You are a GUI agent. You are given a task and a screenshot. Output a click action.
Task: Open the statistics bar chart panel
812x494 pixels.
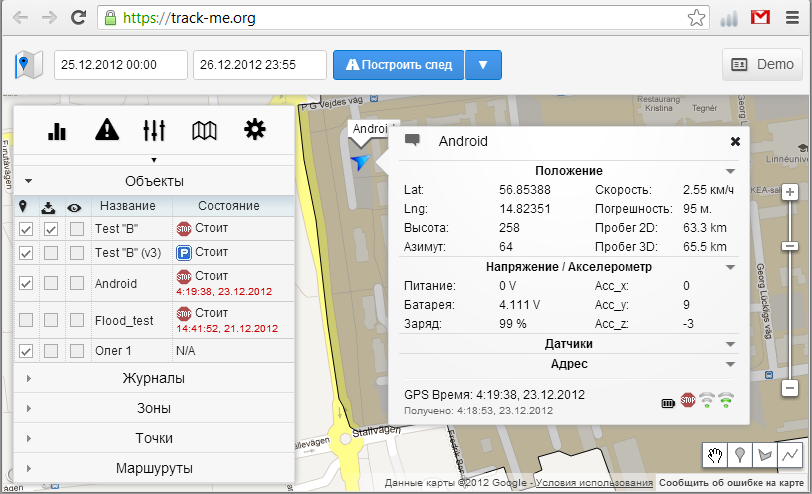click(57, 130)
